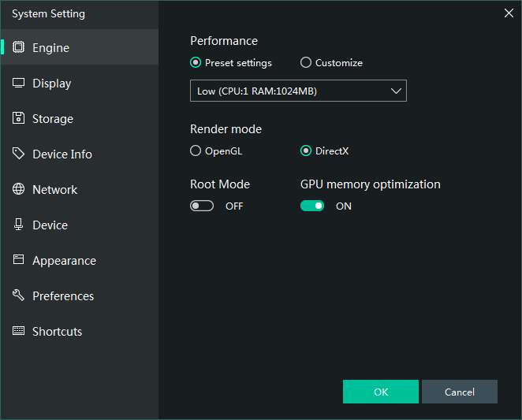Close the System Setting dialog

[509, 13]
